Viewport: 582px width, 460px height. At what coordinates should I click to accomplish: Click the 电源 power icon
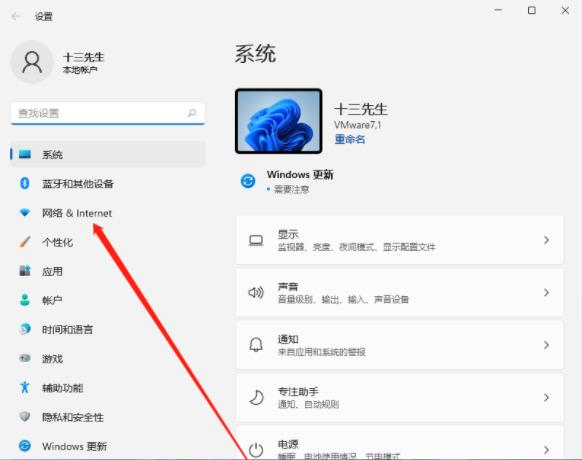256,450
